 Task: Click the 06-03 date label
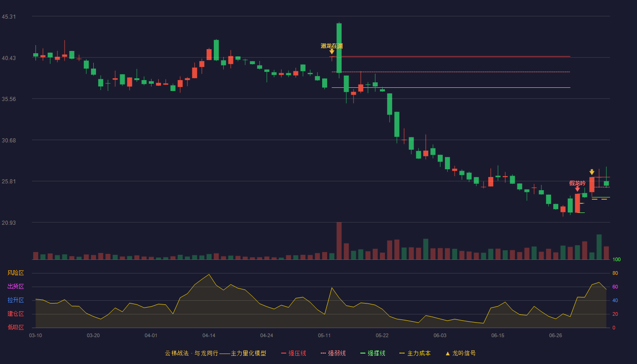440,335
